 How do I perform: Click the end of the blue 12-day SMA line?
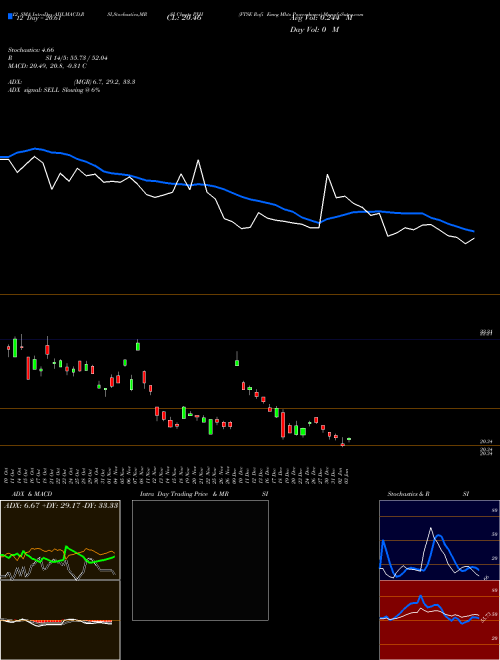tap(474, 231)
